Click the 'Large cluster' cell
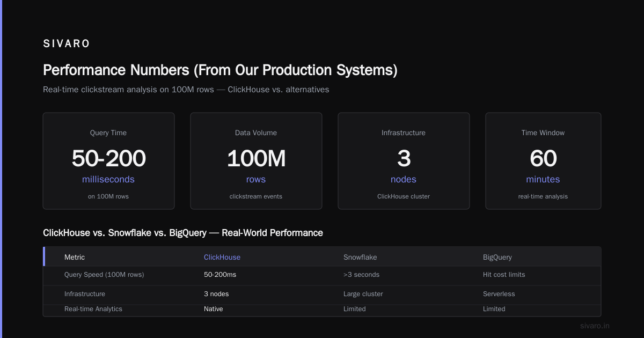 tap(363, 294)
